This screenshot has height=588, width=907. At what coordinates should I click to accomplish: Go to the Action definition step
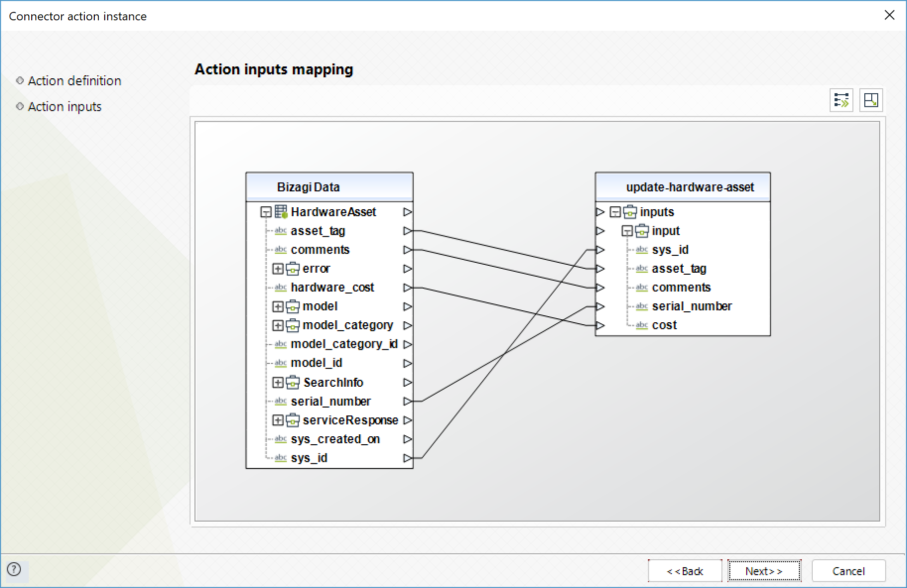pos(74,80)
